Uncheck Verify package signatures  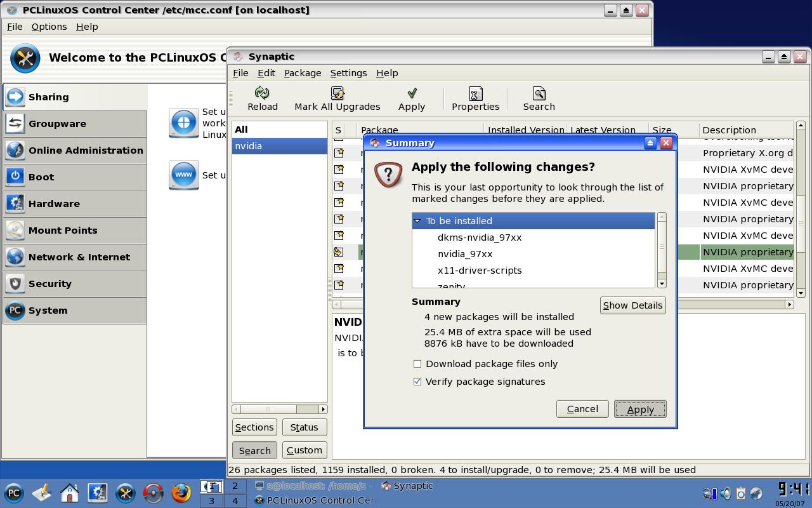click(417, 382)
